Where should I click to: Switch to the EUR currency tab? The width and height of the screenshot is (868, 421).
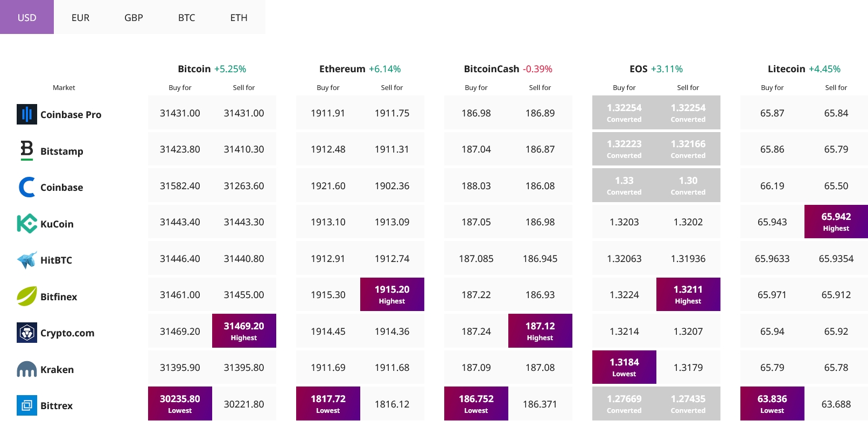coord(80,17)
